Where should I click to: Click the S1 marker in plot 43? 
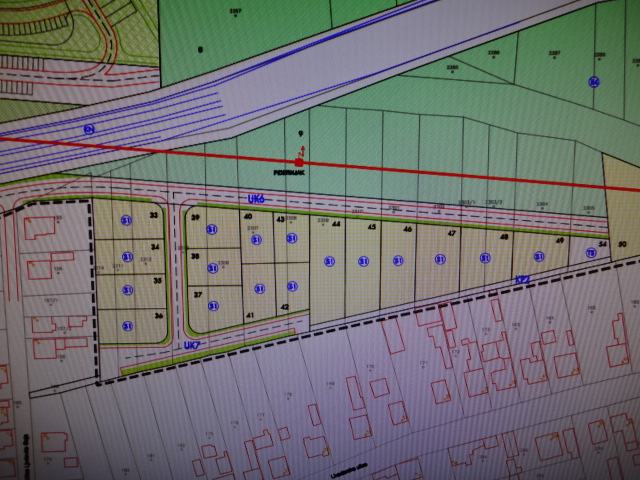tap(291, 238)
